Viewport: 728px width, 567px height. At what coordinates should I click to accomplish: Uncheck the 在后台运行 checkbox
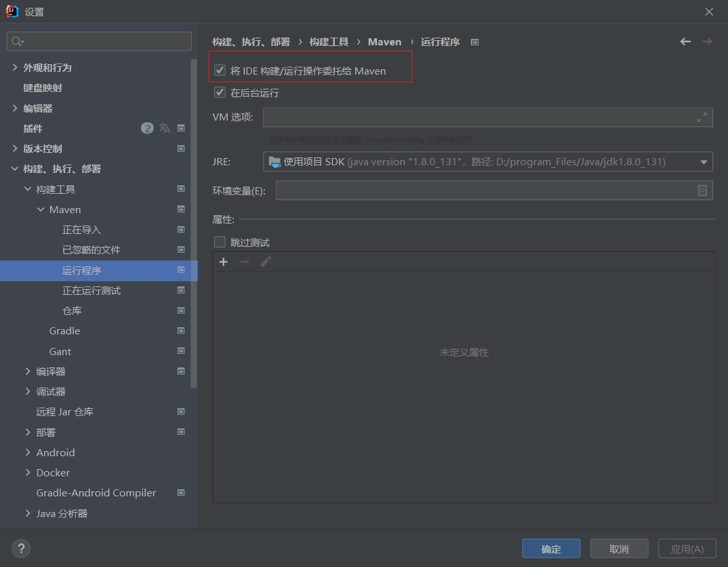pyautogui.click(x=220, y=93)
